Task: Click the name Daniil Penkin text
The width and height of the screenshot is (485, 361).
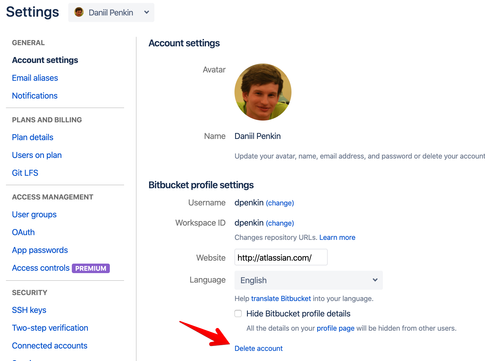Action: [x=258, y=136]
